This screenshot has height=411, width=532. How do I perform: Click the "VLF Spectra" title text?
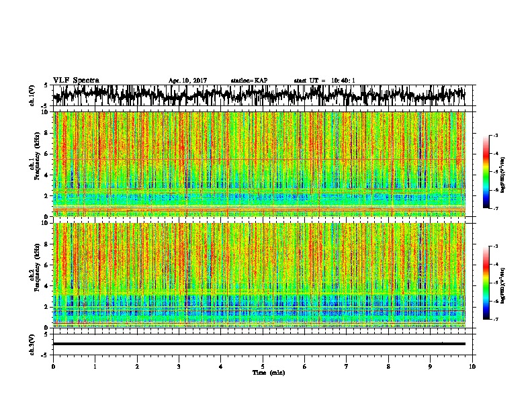[x=76, y=81]
